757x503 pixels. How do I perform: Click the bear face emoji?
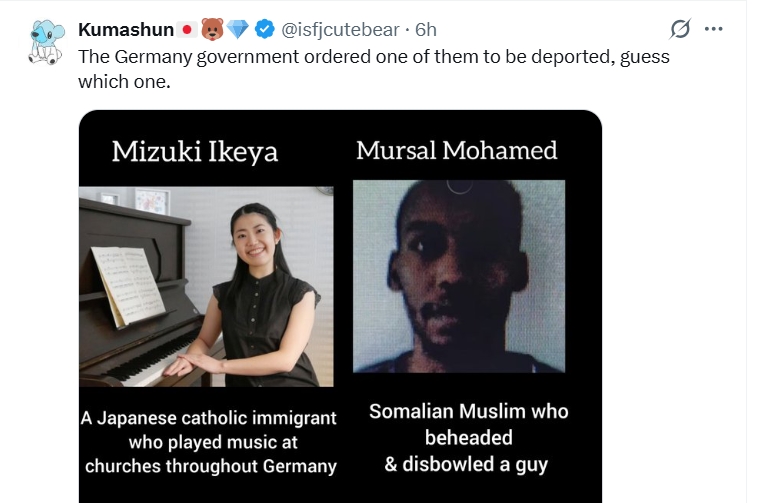(213, 30)
